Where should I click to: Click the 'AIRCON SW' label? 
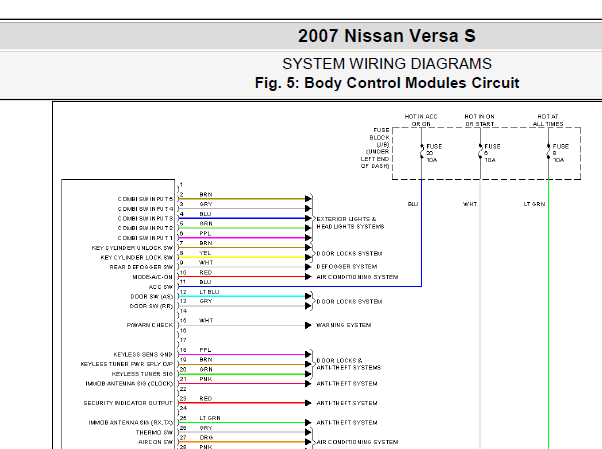tap(155, 442)
